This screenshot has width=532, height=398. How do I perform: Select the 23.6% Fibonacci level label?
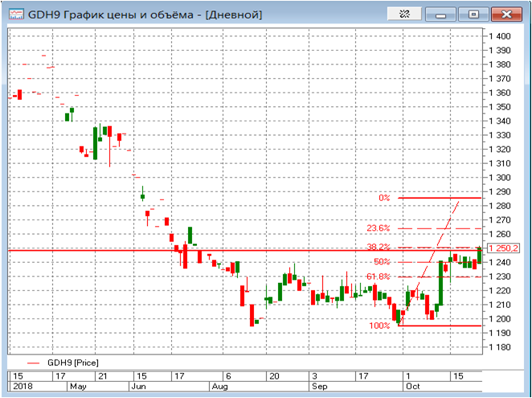[x=379, y=228]
